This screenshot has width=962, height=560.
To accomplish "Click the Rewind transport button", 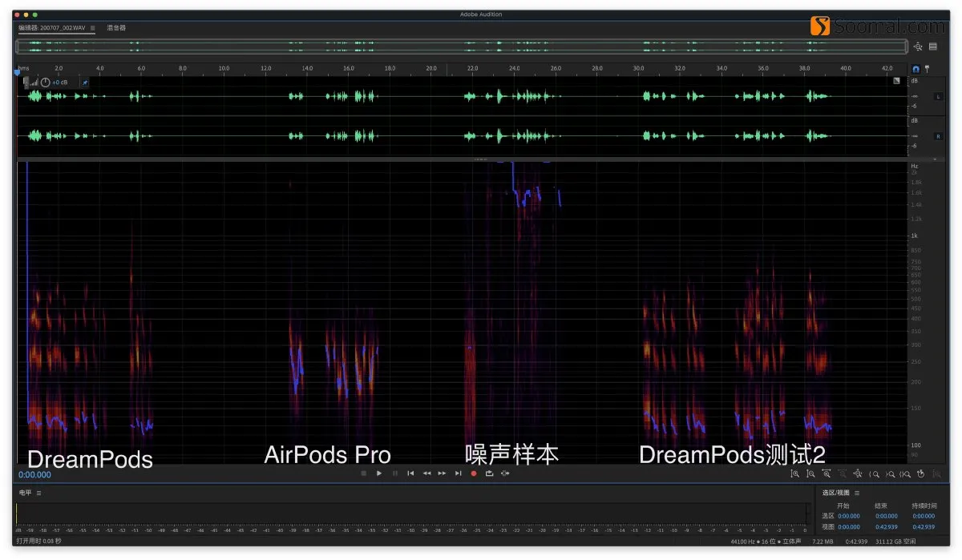I will [x=426, y=473].
